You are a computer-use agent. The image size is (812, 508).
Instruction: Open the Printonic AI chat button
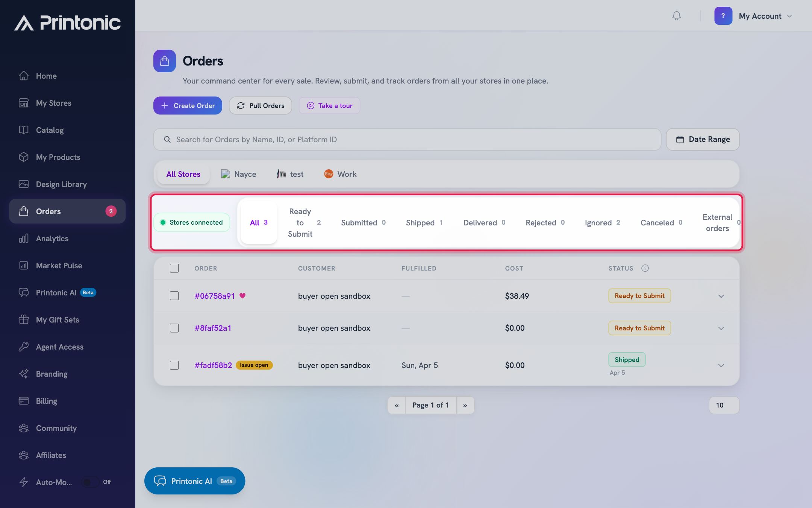(195, 481)
